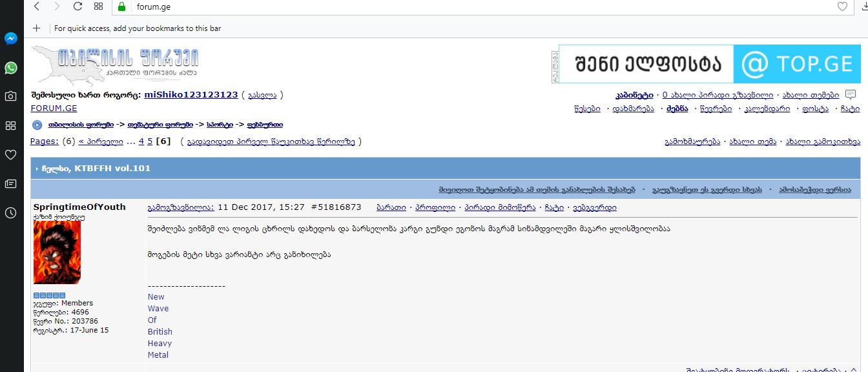
Task: Click გაუგზავნეთ ეს გვერდი სხვას link
Action: [707, 190]
